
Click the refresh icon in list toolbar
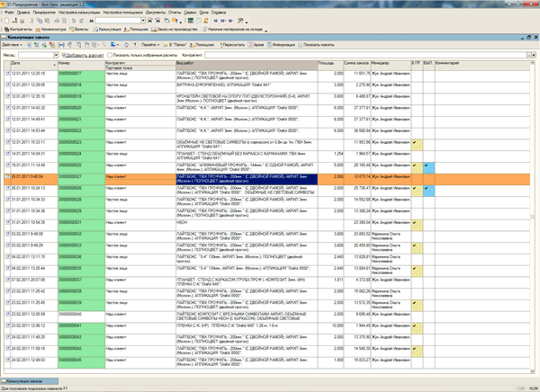pos(126,45)
